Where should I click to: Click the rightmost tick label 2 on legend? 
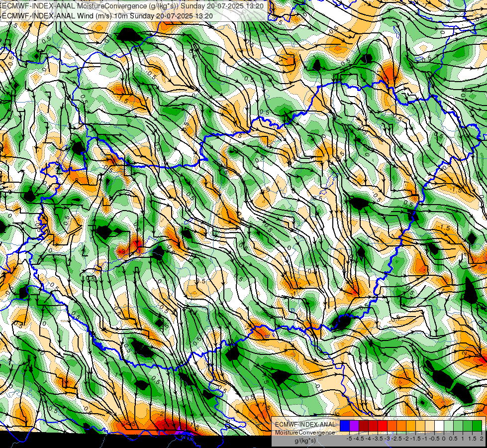pos(482,439)
